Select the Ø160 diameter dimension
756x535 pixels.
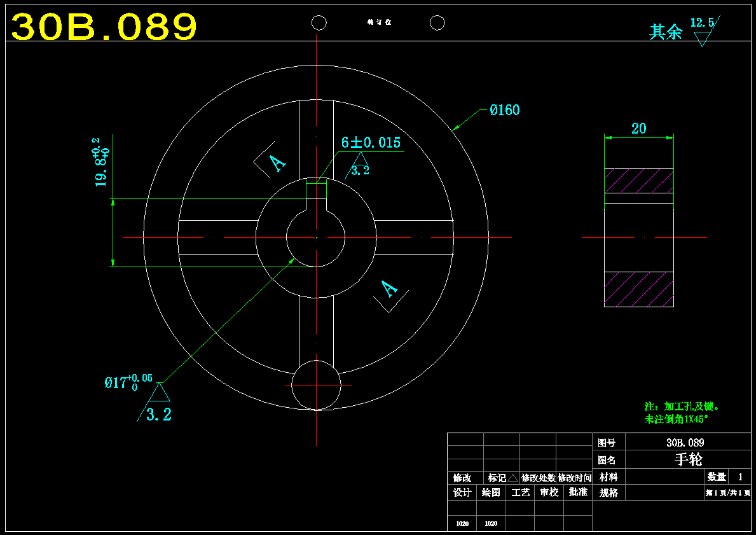click(505, 110)
